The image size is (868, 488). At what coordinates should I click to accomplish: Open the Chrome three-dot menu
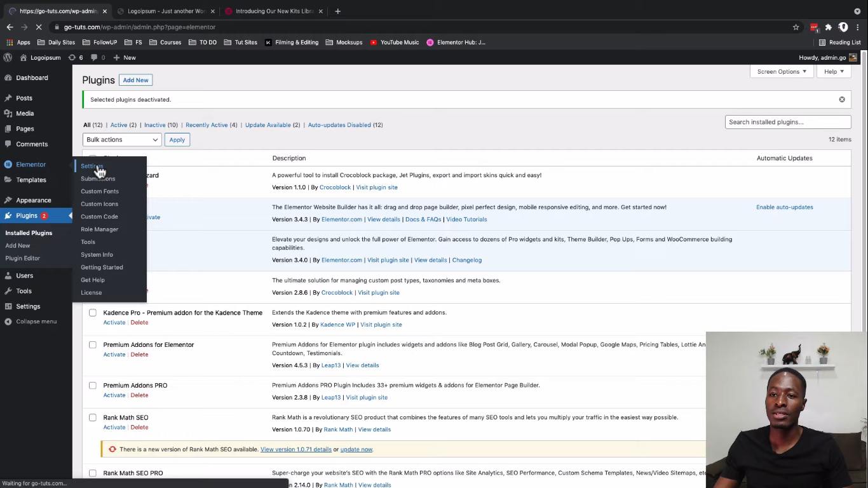coord(858,27)
